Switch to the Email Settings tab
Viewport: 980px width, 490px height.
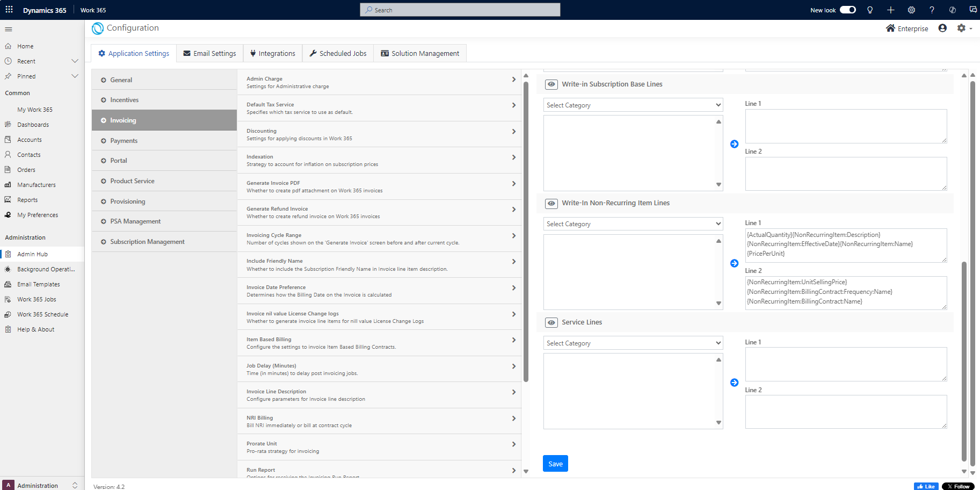pos(209,53)
